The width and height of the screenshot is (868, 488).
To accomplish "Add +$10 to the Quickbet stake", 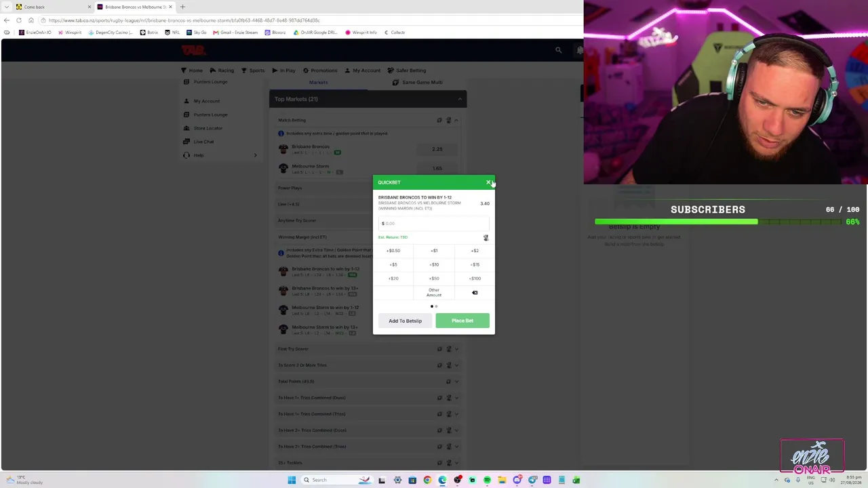I will 434,264.
